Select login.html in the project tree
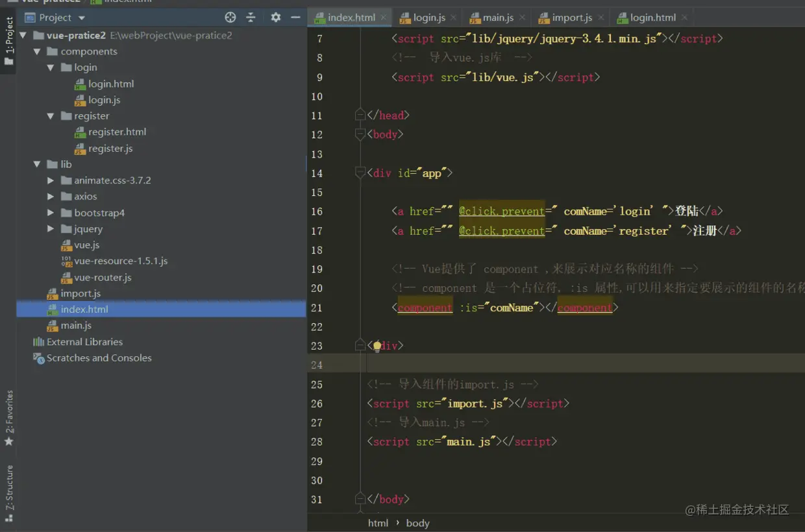The width and height of the screenshot is (805, 532). [x=111, y=84]
